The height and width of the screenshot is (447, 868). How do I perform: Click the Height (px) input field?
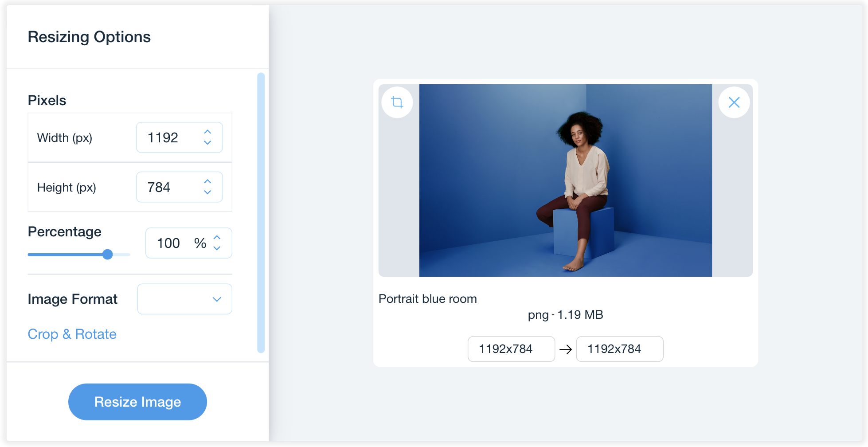click(168, 188)
